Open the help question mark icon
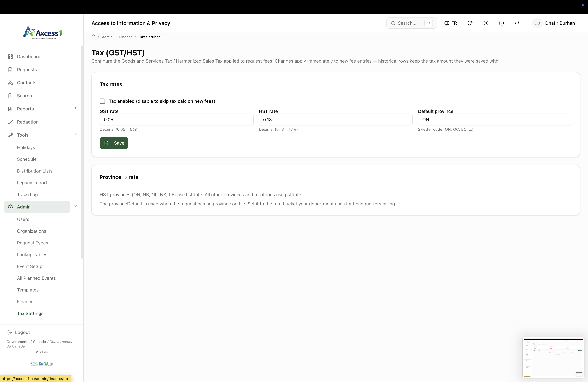588x382 pixels. [501, 23]
